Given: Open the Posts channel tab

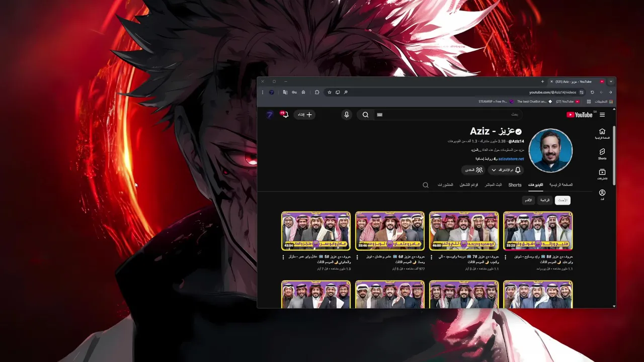Looking at the screenshot, I should 445,185.
